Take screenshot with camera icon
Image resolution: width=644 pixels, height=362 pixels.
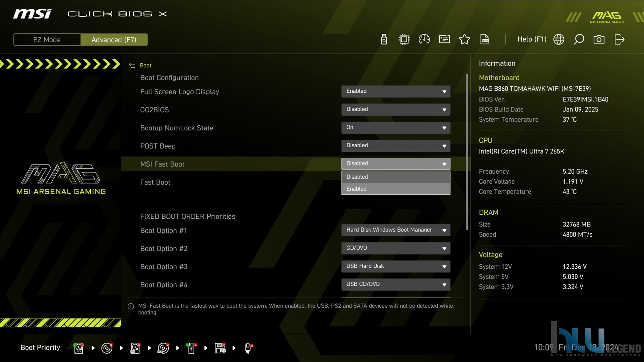(x=599, y=39)
